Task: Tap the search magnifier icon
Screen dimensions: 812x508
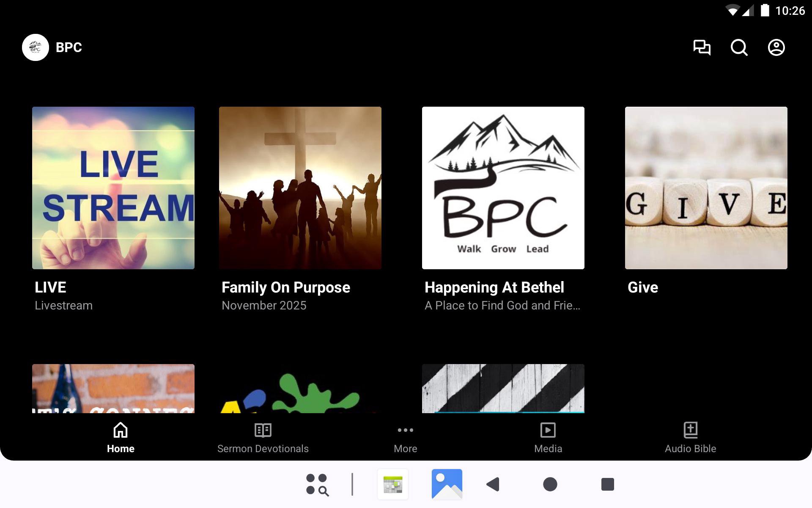Action: (x=739, y=47)
